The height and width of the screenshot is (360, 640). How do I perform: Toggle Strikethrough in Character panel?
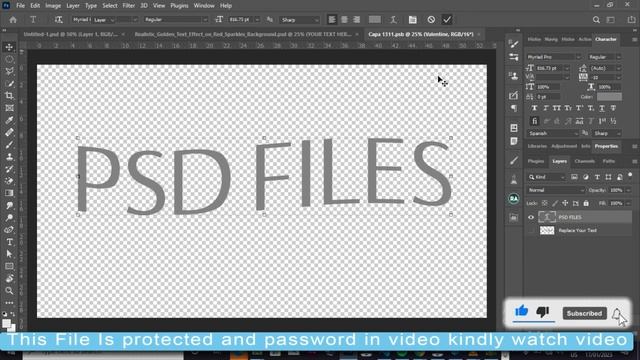[613, 108]
